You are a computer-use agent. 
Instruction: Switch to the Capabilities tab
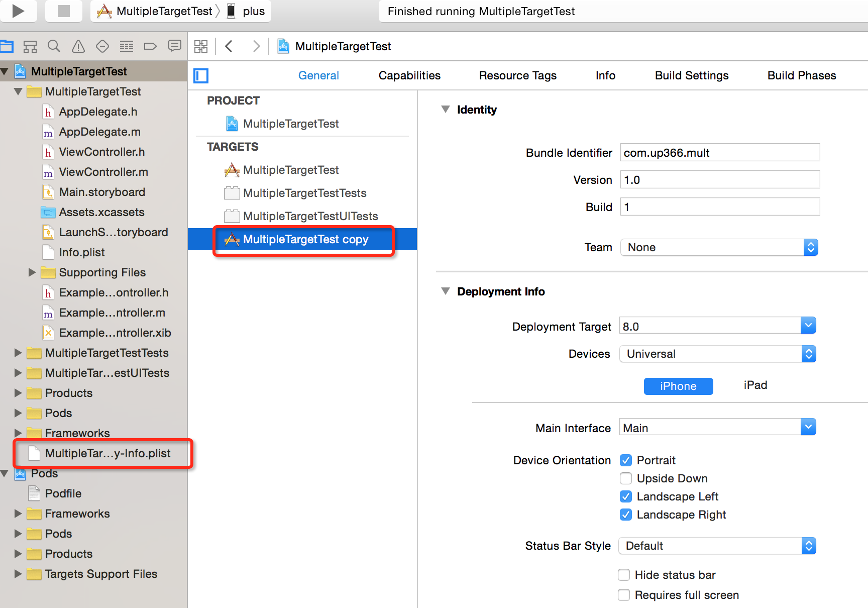click(x=409, y=75)
